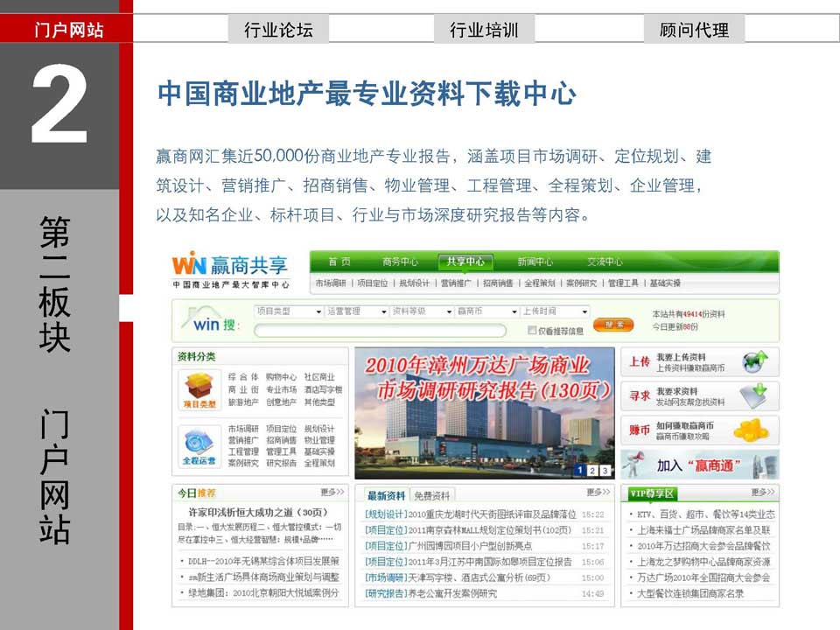The image size is (840, 630).
Task: Open 商务中心 in the green nav bar
Action: [400, 262]
